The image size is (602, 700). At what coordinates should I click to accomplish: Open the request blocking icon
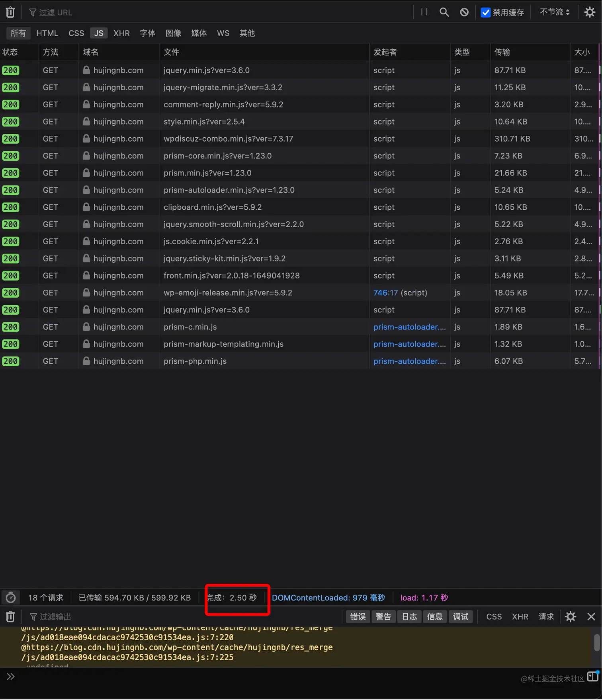(x=464, y=12)
